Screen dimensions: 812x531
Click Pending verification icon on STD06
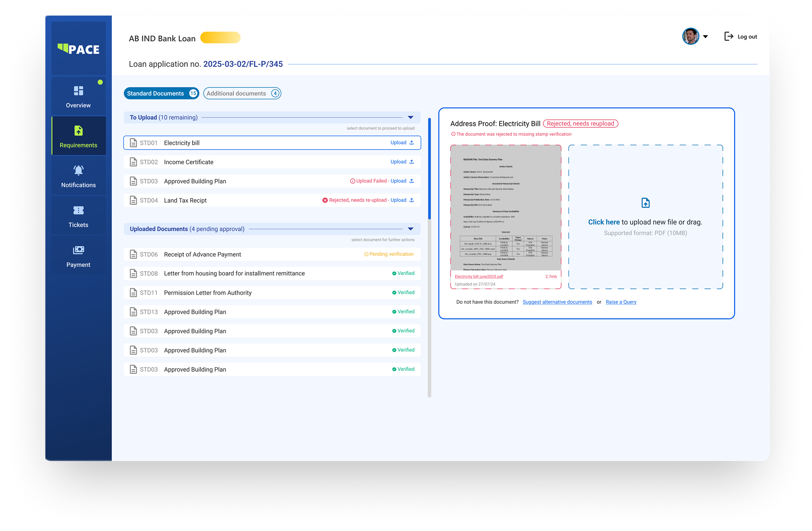(x=366, y=254)
